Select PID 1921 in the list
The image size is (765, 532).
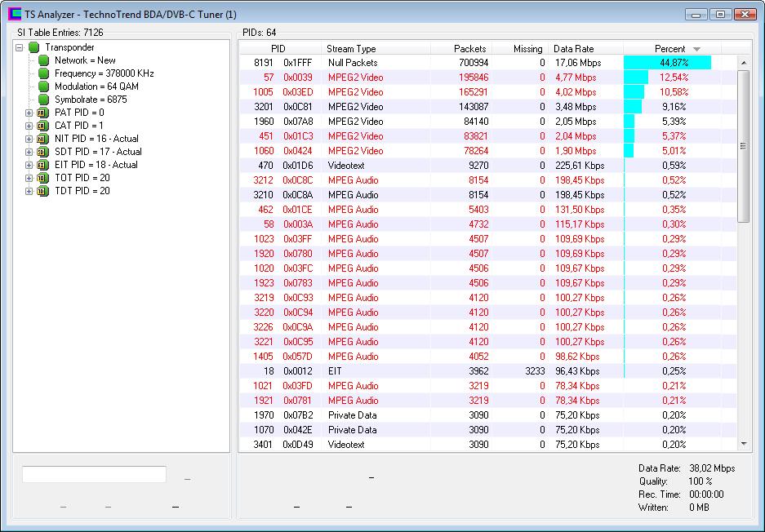tap(264, 400)
